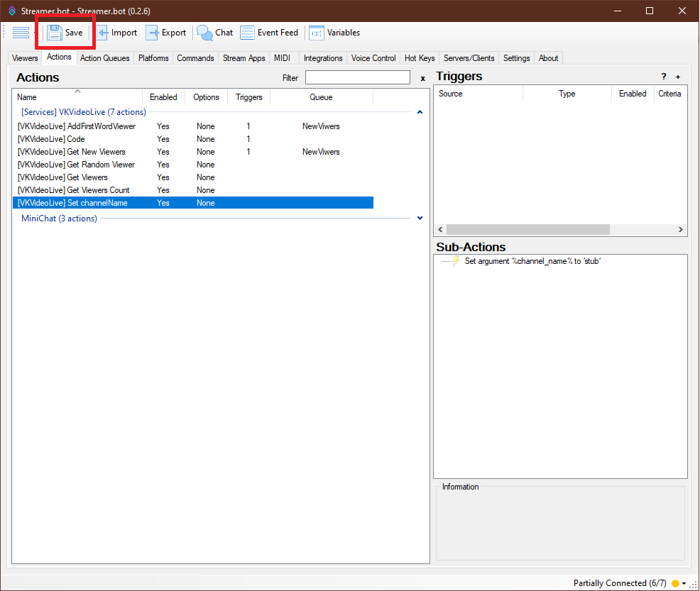
Task: Switch to the Integrations tab
Action: [x=323, y=58]
